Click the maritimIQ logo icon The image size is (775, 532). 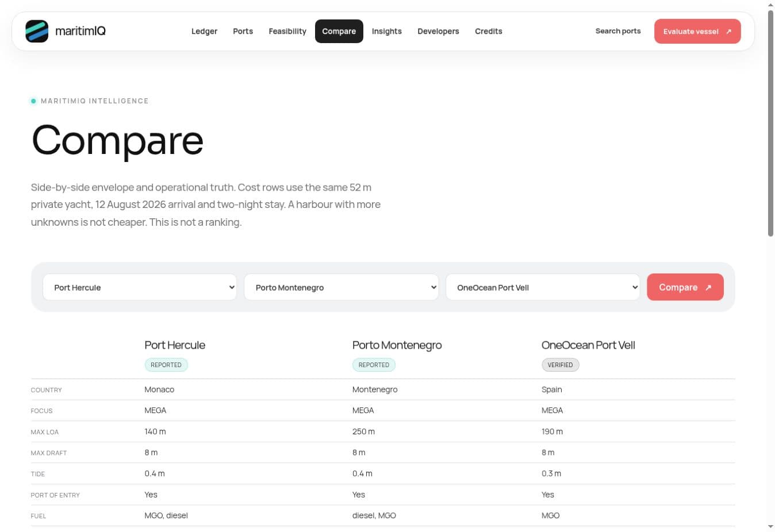(37, 31)
